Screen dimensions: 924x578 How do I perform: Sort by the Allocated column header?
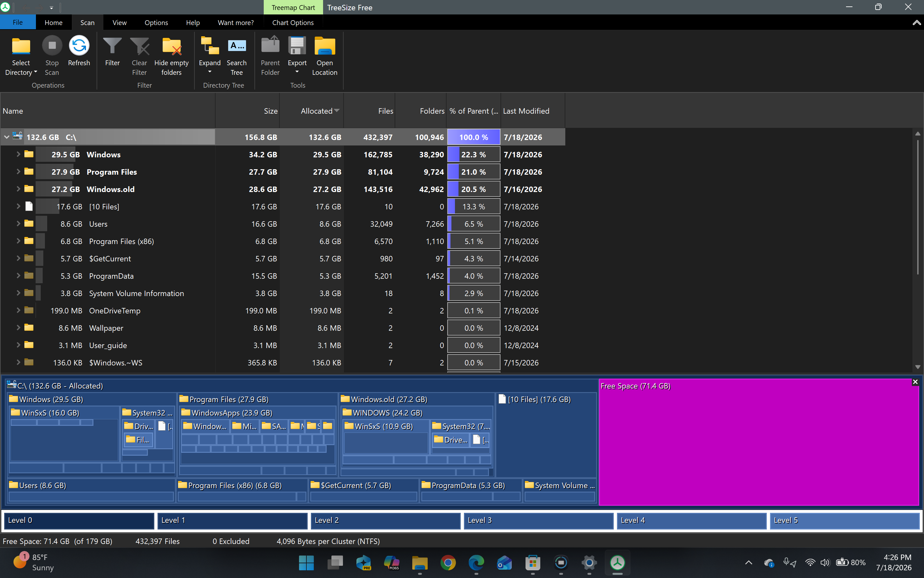(312, 111)
